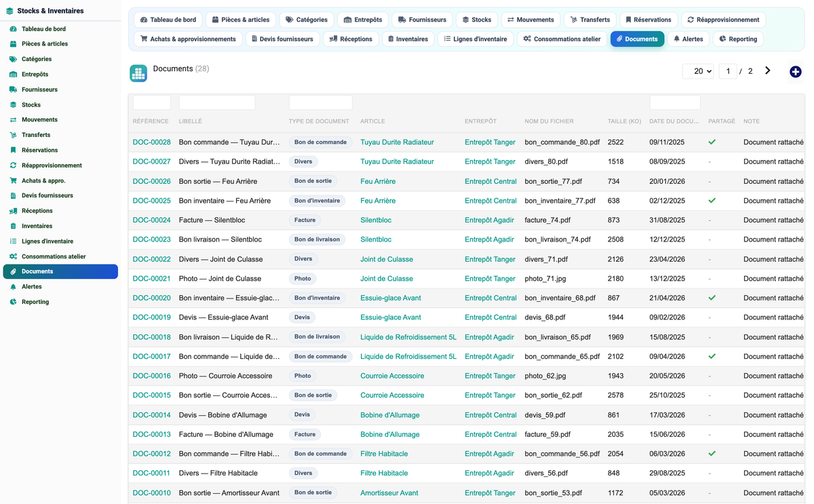Screen dimensions: 814x504
Task: Click date 15/06/2026 cell
Action: point(667,434)
